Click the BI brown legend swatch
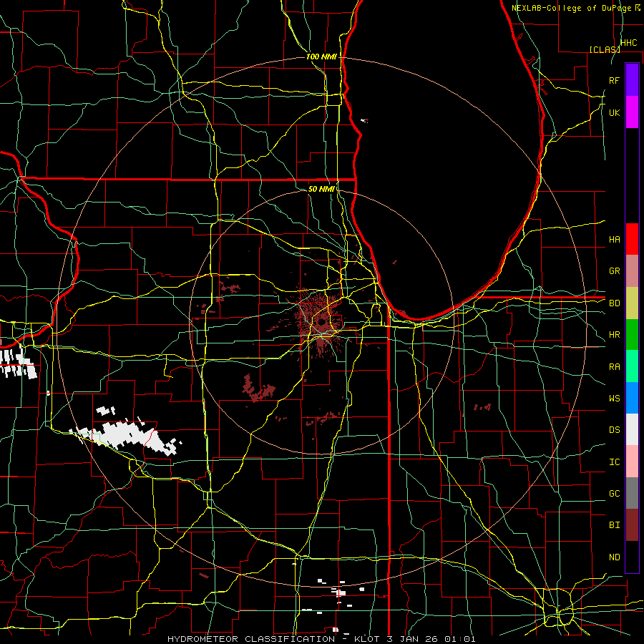Screen dimensions: 644x644 [x=632, y=525]
